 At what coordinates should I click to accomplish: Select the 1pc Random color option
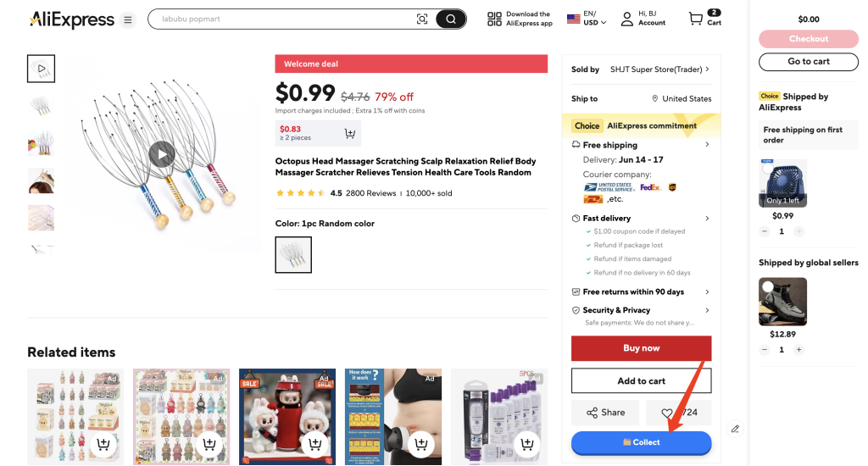click(293, 254)
